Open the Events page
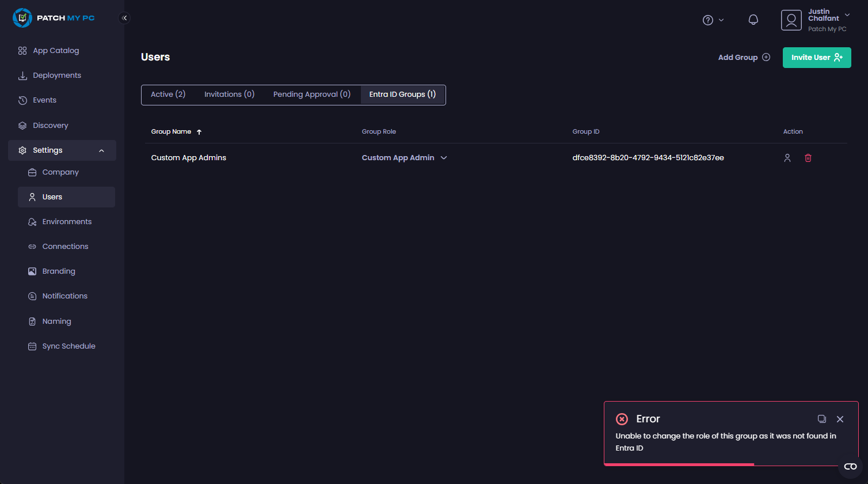Screen dimensions: 868x484 (44, 100)
